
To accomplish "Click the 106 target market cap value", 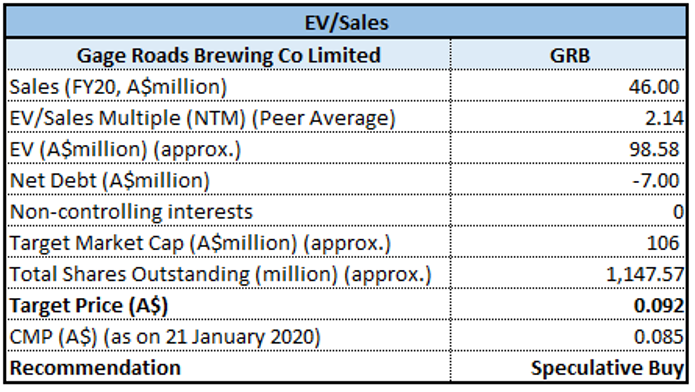I will click(x=663, y=243).
